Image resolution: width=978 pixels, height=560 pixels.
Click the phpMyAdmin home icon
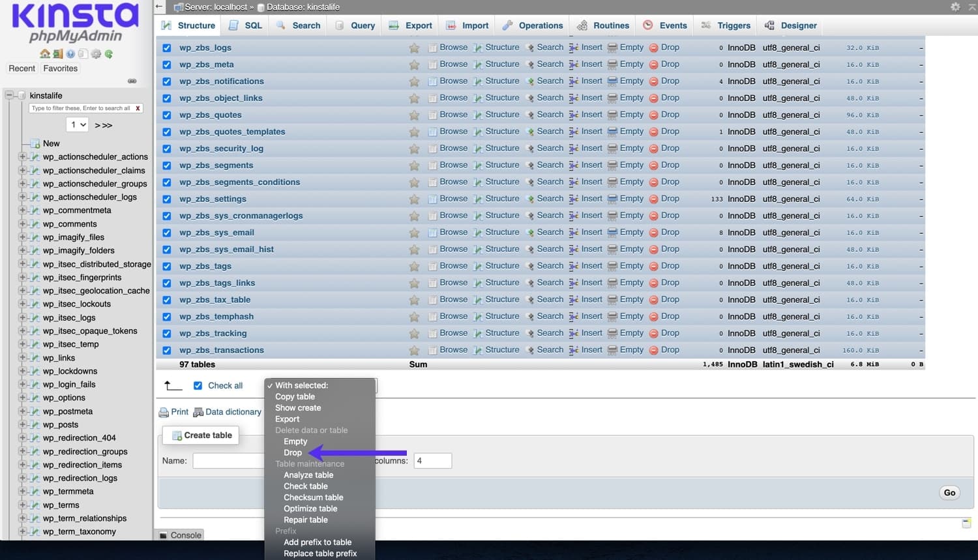[45, 54]
